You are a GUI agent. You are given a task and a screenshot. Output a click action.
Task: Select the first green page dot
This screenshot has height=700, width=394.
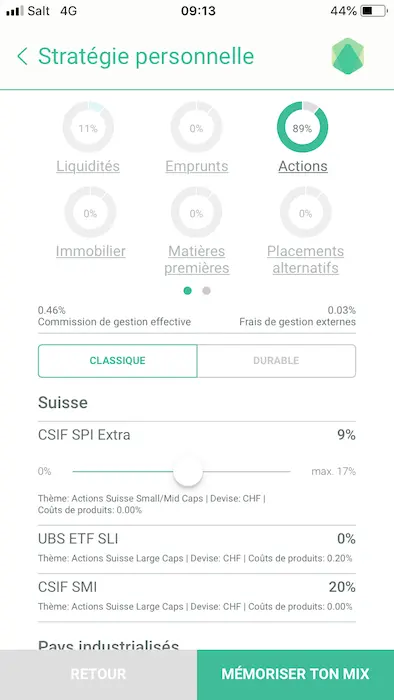pos(187,291)
